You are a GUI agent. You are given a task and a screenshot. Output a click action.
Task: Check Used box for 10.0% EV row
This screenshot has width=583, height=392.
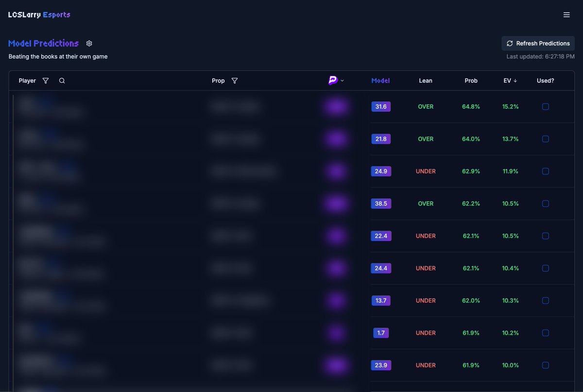[545, 365]
